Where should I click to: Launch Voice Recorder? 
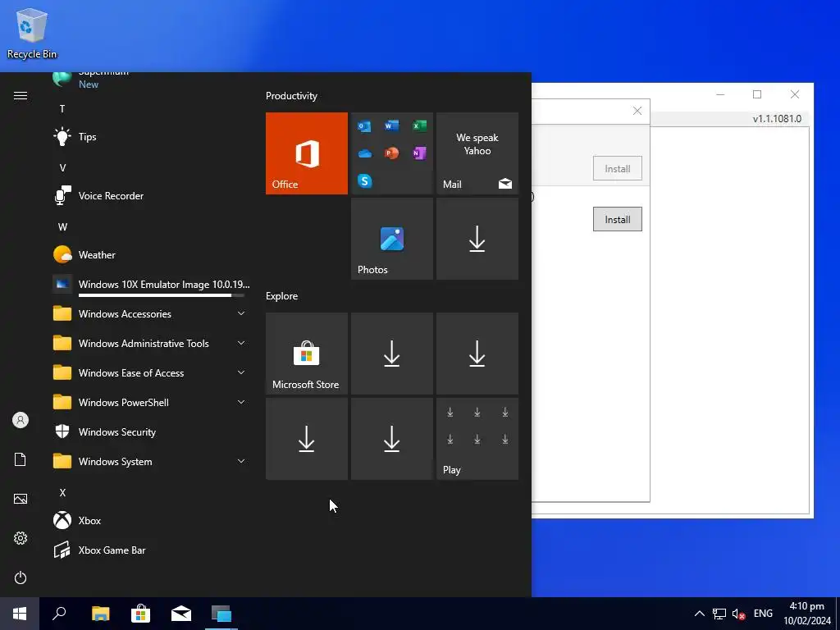[150, 195]
